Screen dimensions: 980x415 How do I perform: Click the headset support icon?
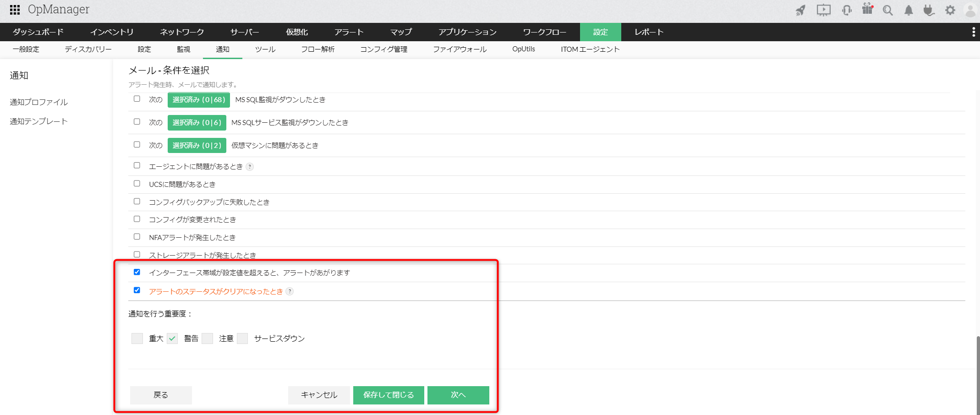point(847,10)
